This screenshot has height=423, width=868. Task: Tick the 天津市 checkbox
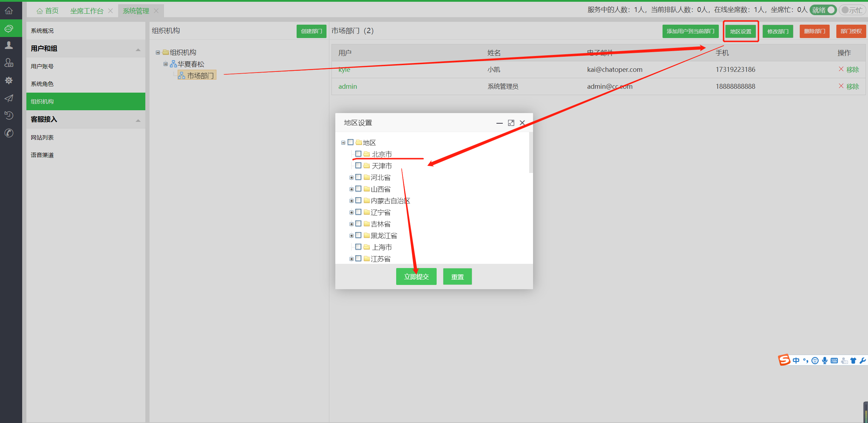[358, 165]
